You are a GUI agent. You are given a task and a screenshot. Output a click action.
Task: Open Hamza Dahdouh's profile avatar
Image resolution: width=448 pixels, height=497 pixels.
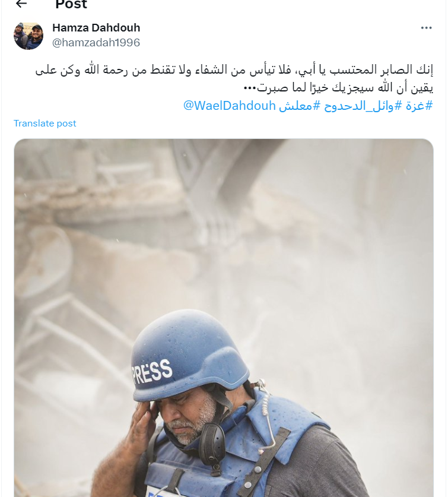pyautogui.click(x=28, y=36)
